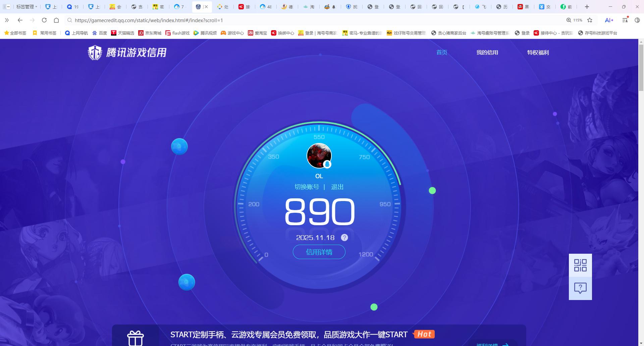Click the 信用详情 button

(319, 252)
